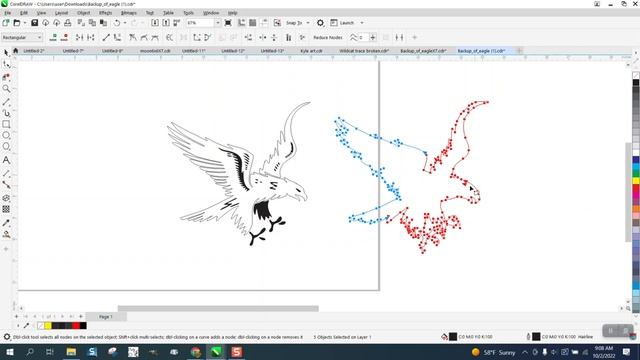Select the Text tool
The image size is (640, 360).
[x=6, y=160]
